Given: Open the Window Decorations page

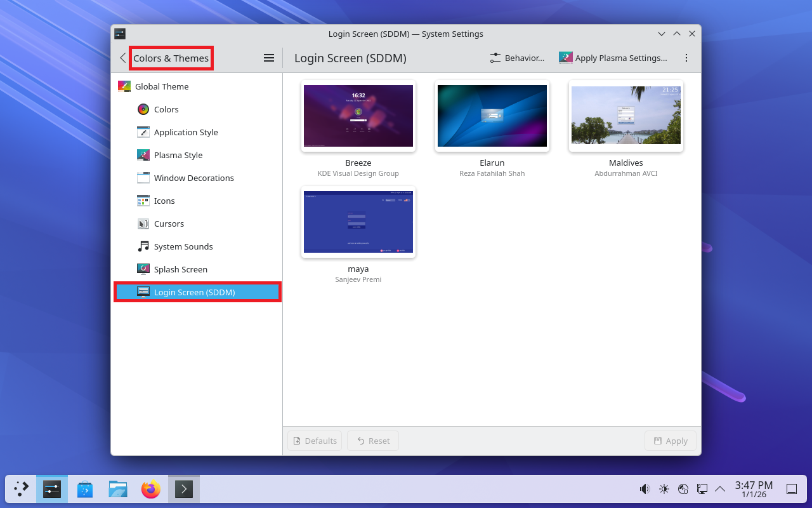Looking at the screenshot, I should click(x=193, y=178).
